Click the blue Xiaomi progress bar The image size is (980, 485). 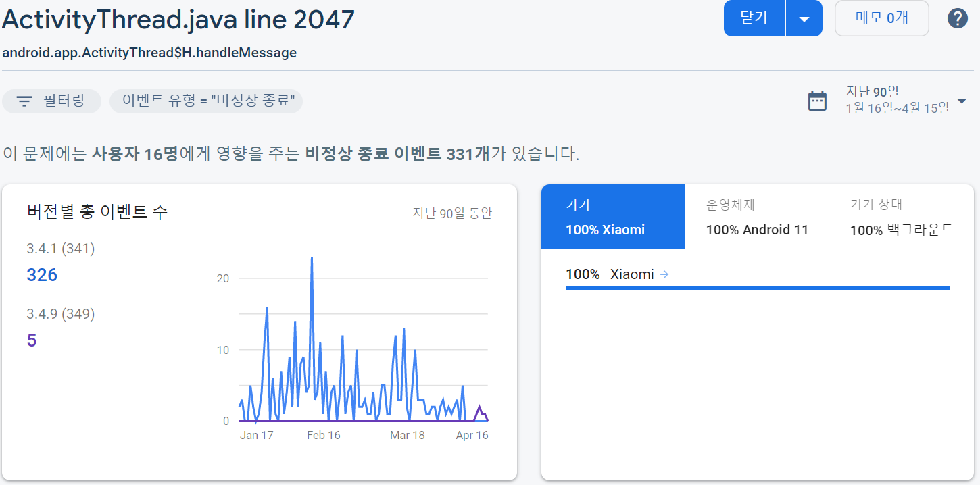pyautogui.click(x=757, y=288)
